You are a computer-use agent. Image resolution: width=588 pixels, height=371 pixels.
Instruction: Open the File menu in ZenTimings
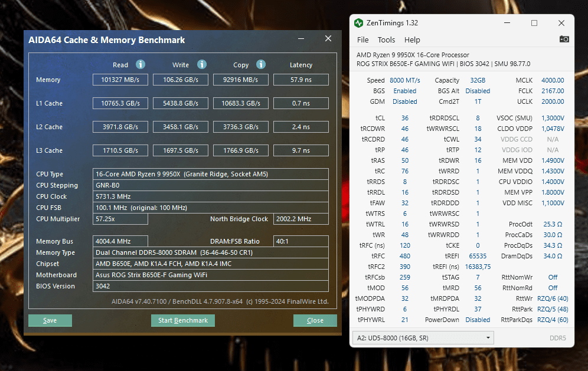click(362, 40)
